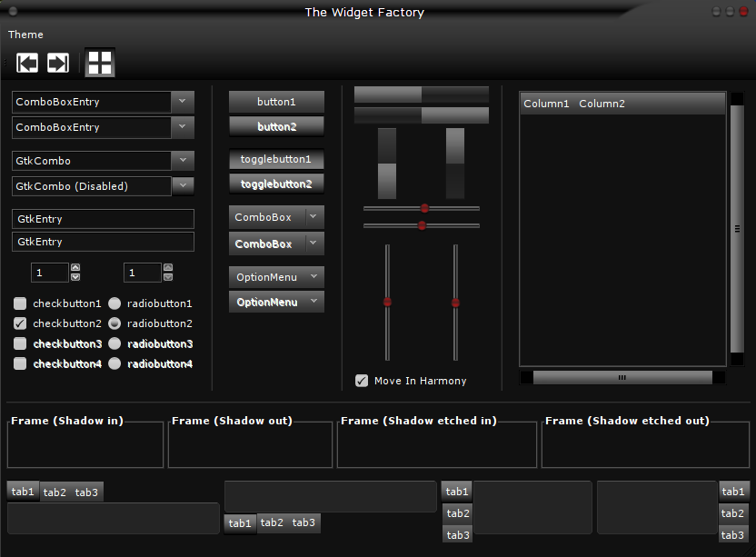Click the previous theme arrow icon

(27, 63)
